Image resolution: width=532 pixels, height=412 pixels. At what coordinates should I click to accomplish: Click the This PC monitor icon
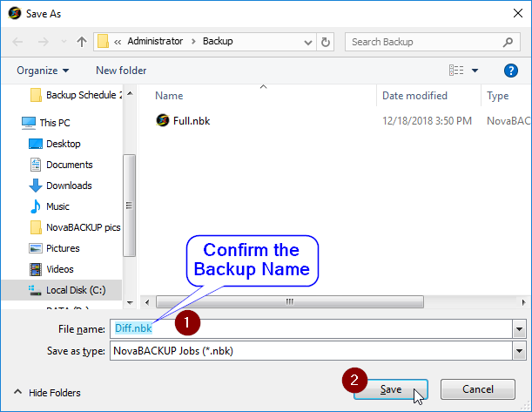(x=29, y=123)
